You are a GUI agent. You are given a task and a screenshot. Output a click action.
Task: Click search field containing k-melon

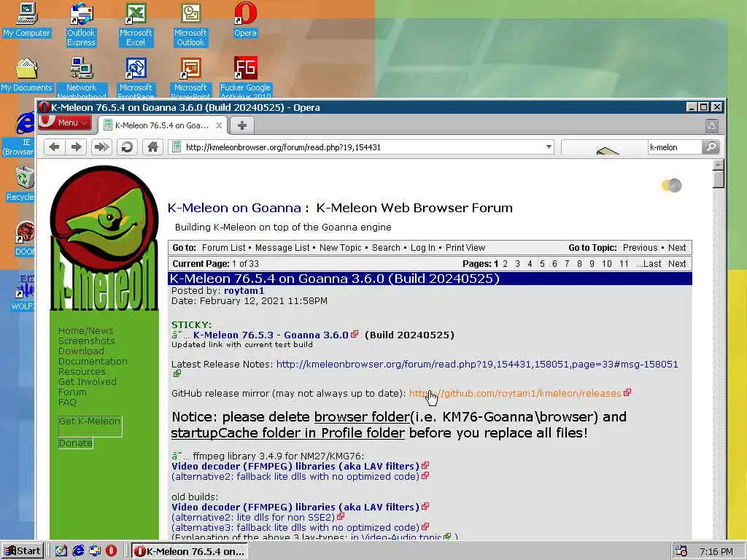point(675,147)
